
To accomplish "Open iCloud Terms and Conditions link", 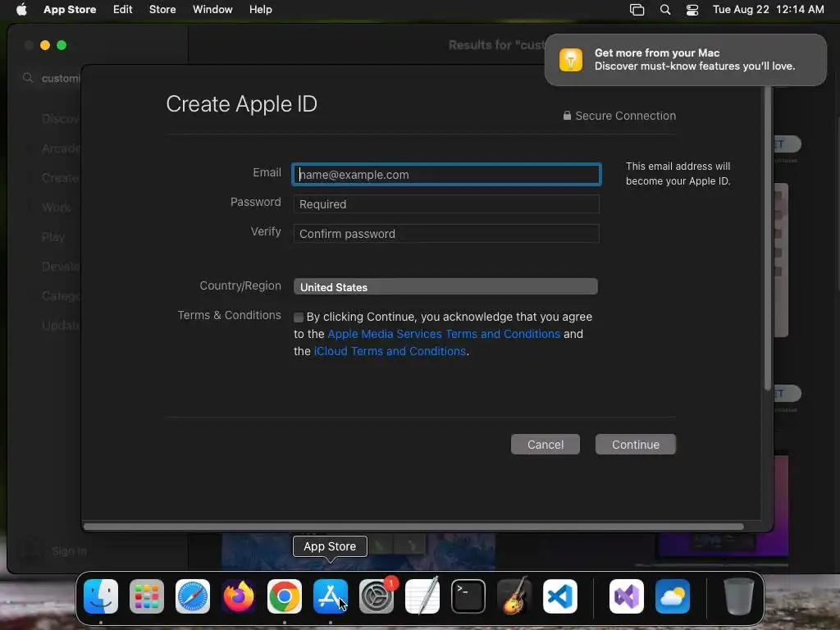I will (390, 351).
